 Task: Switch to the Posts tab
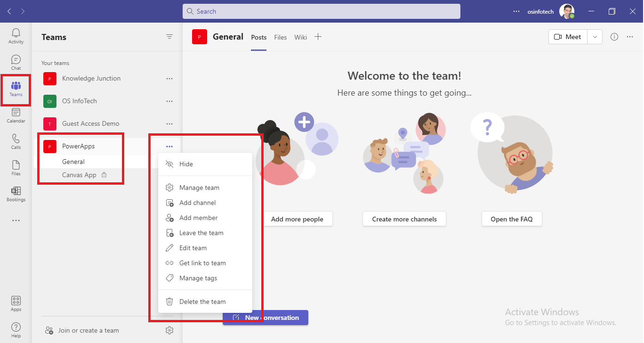pyautogui.click(x=259, y=37)
